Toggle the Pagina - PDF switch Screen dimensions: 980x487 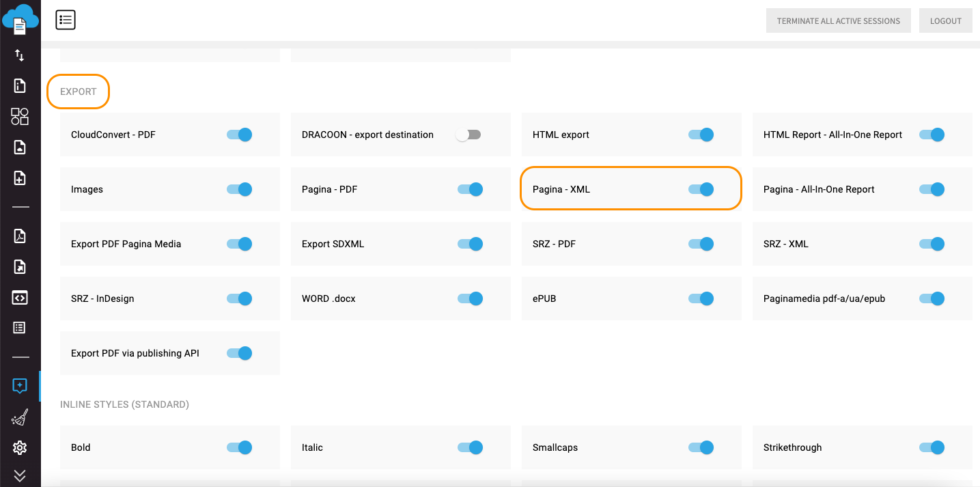[x=471, y=189]
